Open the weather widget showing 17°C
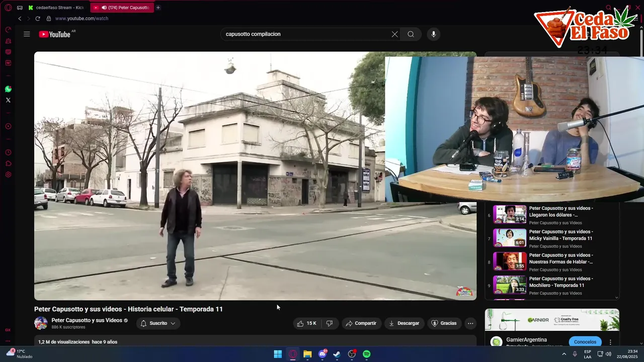This screenshot has width=644, height=362. coord(19,354)
